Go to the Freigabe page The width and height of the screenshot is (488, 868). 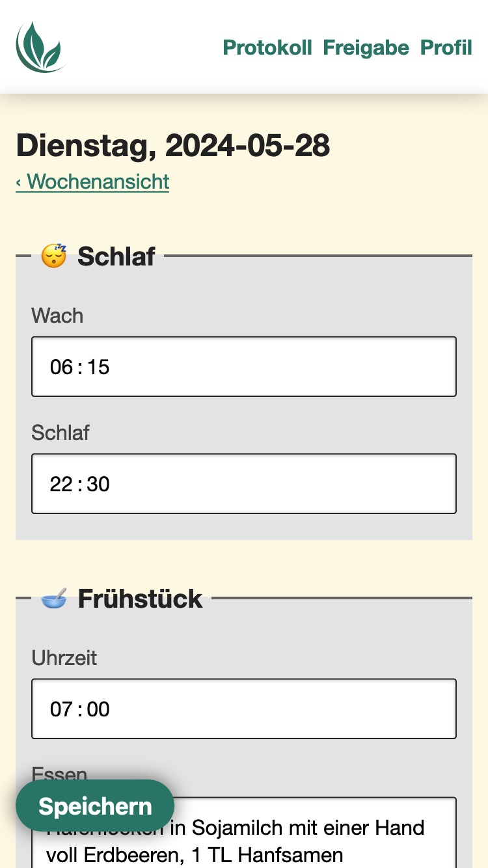(366, 47)
